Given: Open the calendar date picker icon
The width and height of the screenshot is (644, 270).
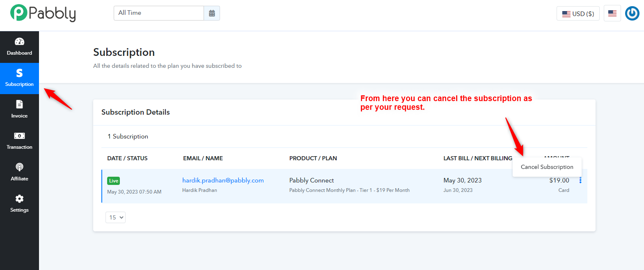Looking at the screenshot, I should (x=212, y=13).
